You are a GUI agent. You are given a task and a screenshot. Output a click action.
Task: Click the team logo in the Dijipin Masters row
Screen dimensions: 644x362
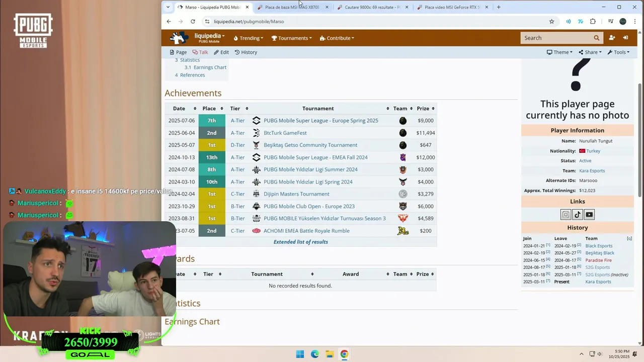(403, 194)
